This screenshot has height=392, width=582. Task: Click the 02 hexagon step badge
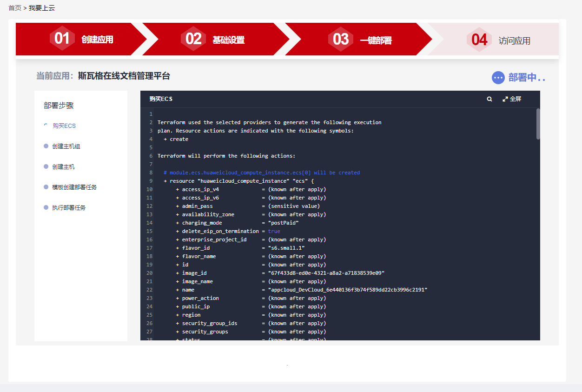point(193,39)
